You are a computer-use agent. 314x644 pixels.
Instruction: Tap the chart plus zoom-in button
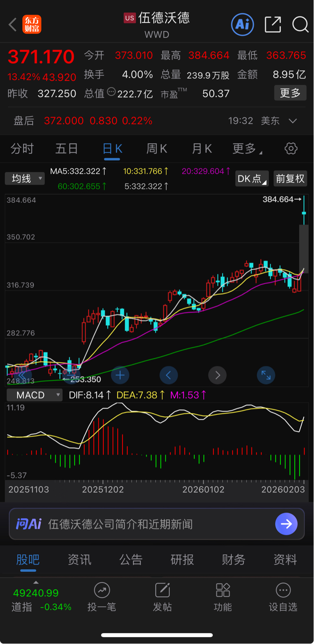click(120, 375)
